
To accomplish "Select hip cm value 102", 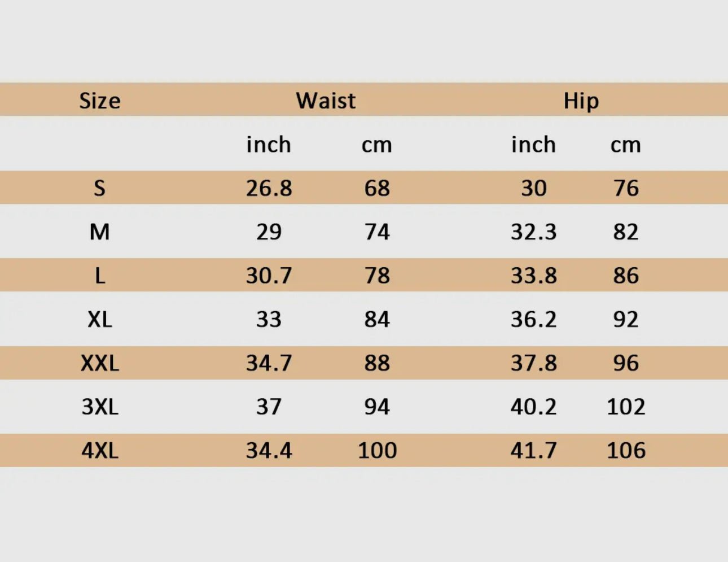I will click(626, 407).
